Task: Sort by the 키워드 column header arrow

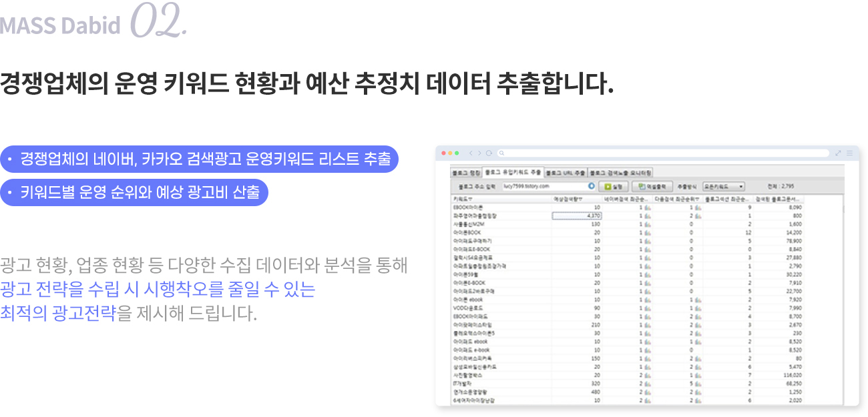Action: click(470, 199)
